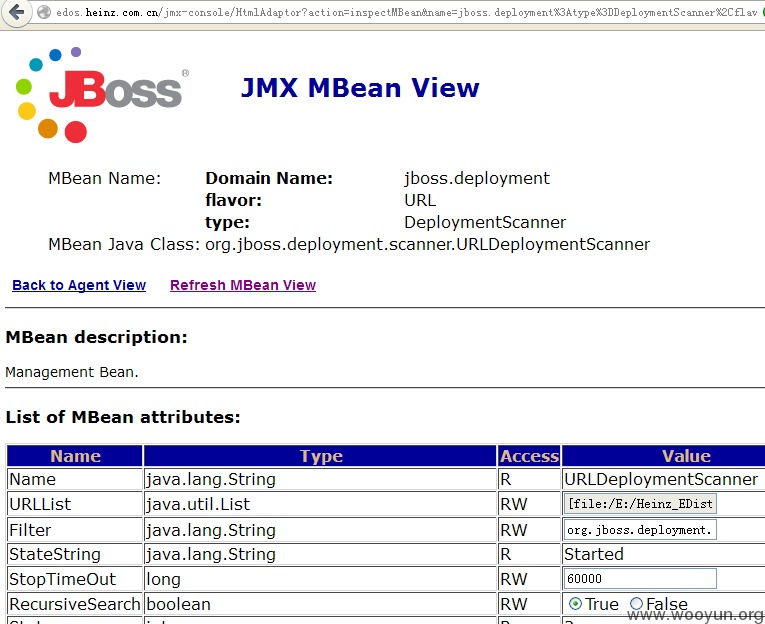This screenshot has width=765, height=624.
Task: Go back with the browser back arrow
Action: [x=17, y=12]
